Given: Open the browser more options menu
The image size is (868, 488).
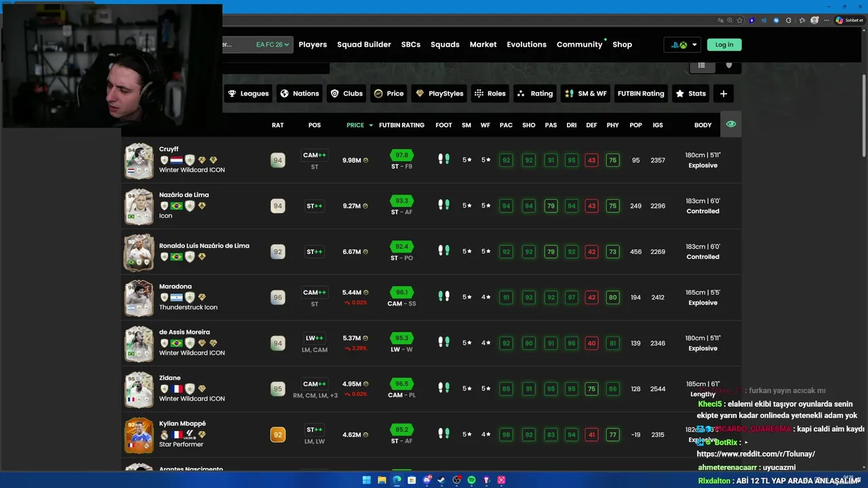Looking at the screenshot, I should pyautogui.click(x=827, y=20).
